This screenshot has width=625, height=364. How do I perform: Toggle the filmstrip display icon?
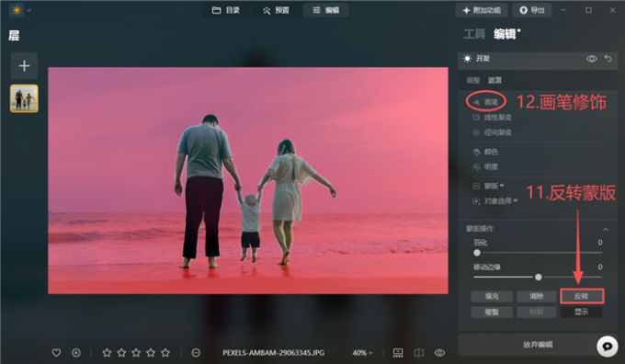(398, 353)
